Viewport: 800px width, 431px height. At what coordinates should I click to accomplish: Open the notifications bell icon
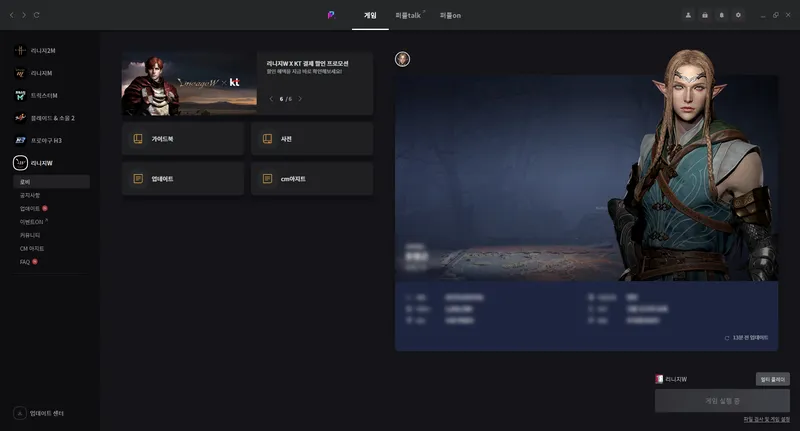[x=721, y=15]
